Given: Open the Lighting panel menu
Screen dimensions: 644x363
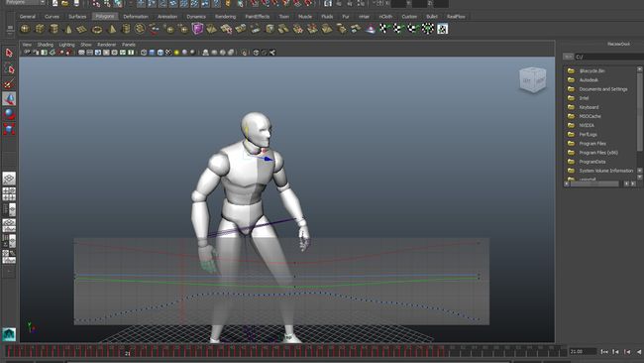Looking at the screenshot, I should point(66,45).
